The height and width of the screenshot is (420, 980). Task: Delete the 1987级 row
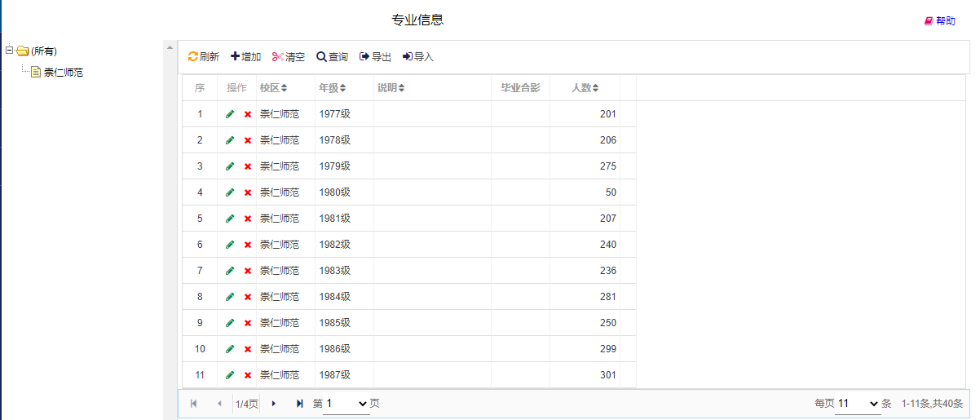click(x=248, y=375)
